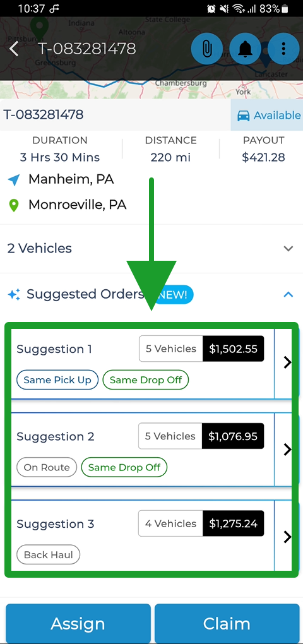Tap the Suggested Orders sparkle icon
The height and width of the screenshot is (644, 303).
[14, 294]
